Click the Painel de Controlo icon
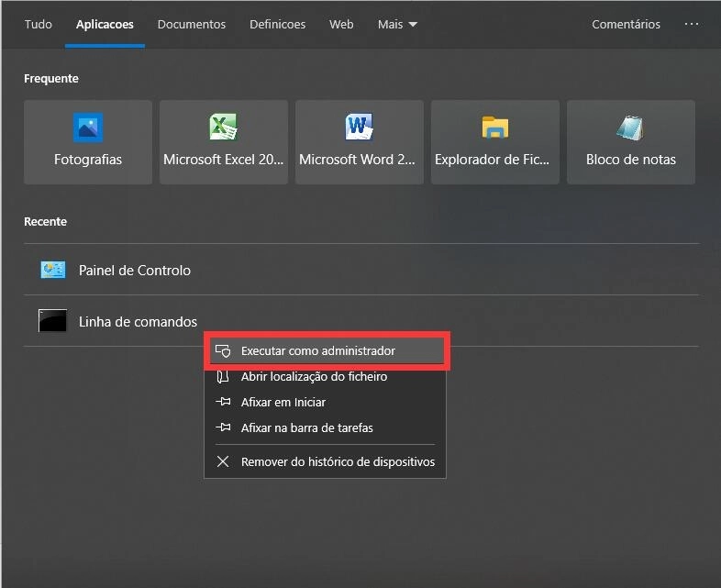 [53, 270]
